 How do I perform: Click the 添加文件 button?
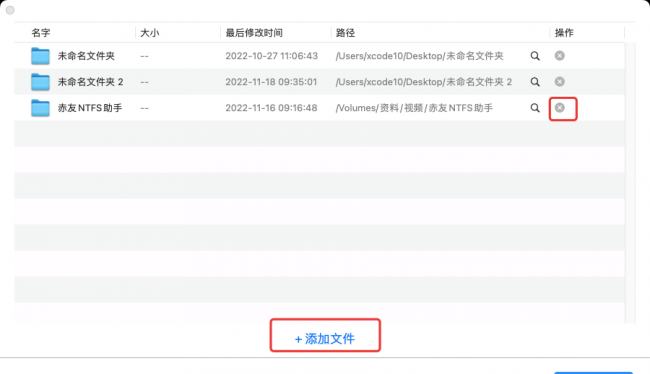tap(325, 339)
